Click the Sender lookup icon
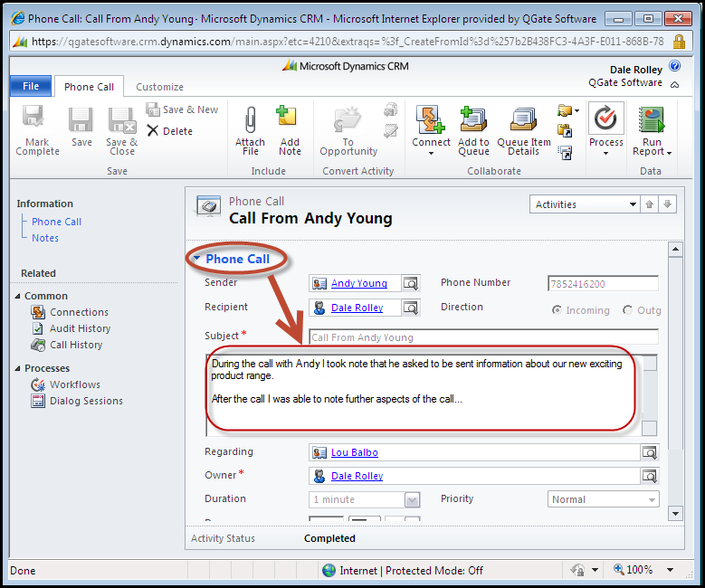Screen dimensions: 705x588 (x=411, y=283)
